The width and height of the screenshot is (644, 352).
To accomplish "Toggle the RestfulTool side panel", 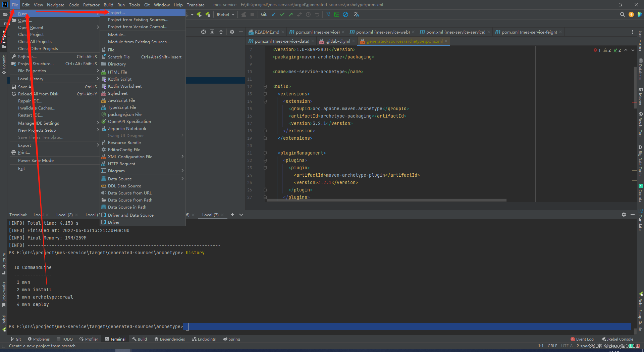I will (640, 125).
